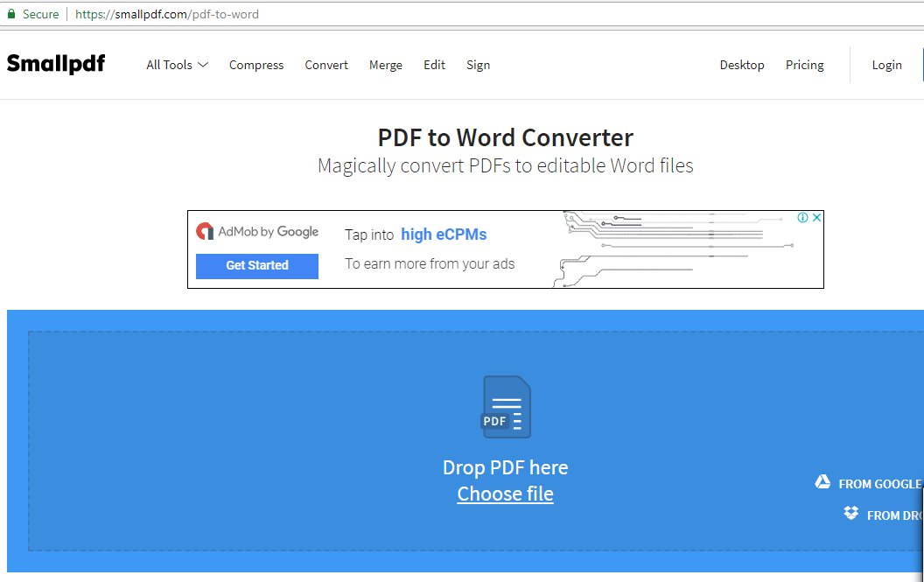924x582 pixels.
Task: View the Pricing page
Action: coord(804,65)
